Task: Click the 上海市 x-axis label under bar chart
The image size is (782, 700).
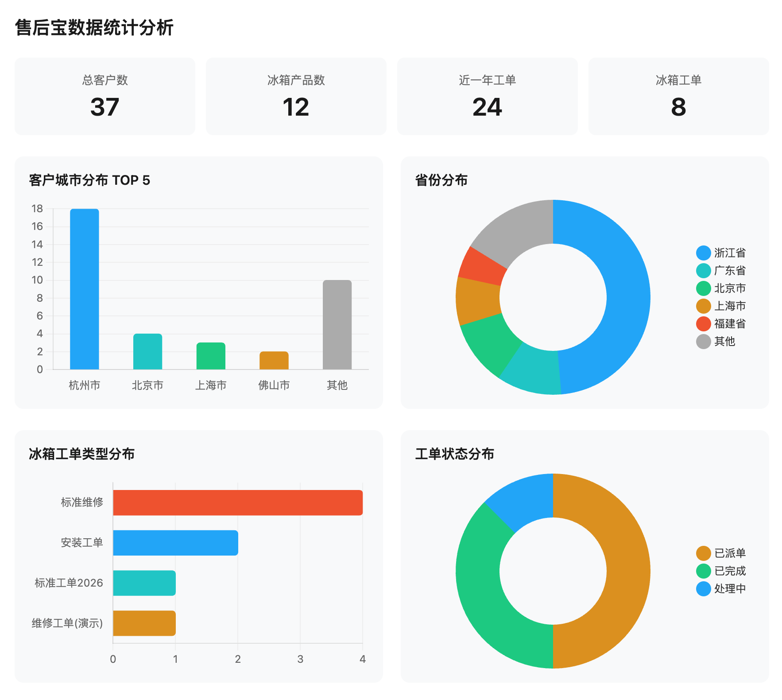Action: click(211, 385)
